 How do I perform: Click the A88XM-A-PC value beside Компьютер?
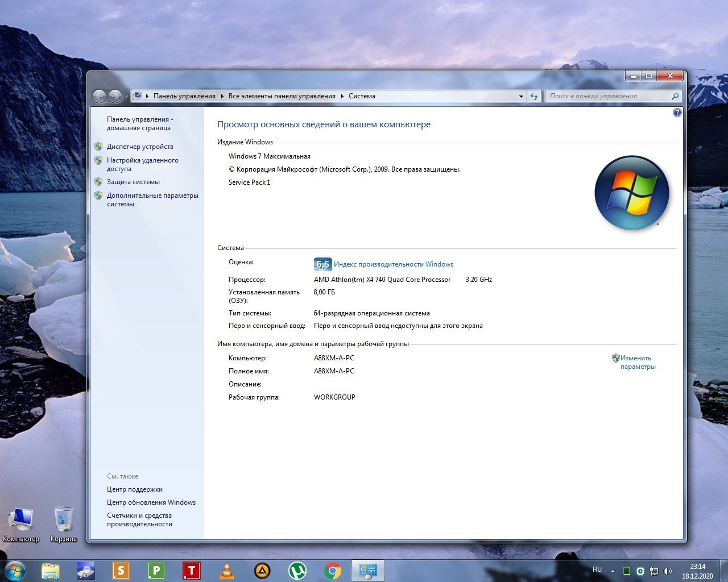click(334, 358)
